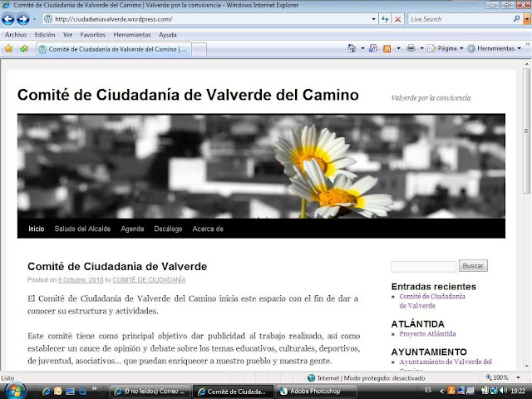
Task: Open the Windows Start button
Action: 15,391
